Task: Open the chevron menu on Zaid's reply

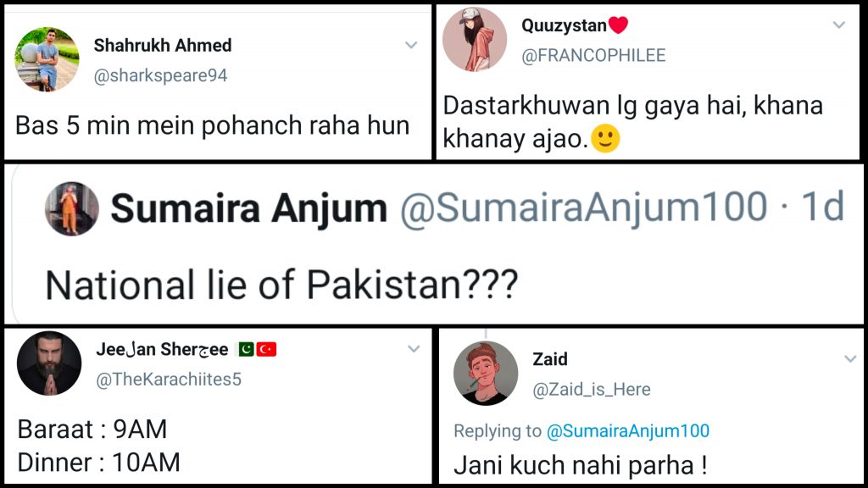Action: (x=850, y=360)
